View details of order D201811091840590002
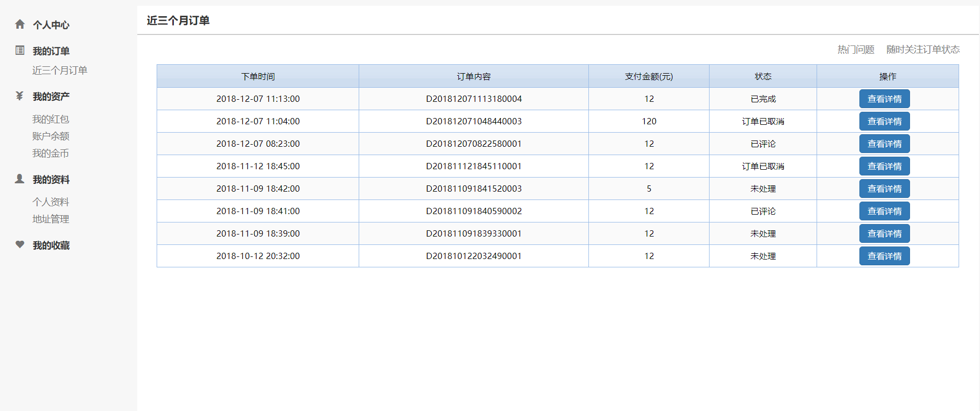 pyautogui.click(x=884, y=211)
